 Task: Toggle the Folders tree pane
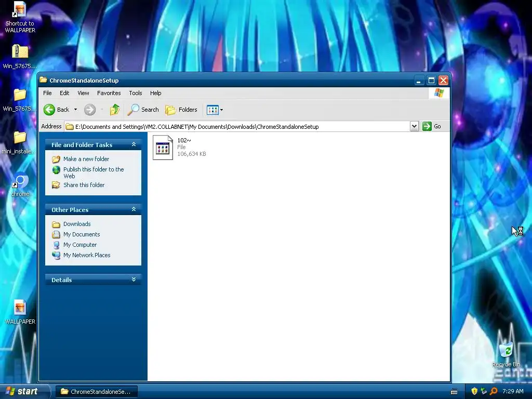click(181, 110)
